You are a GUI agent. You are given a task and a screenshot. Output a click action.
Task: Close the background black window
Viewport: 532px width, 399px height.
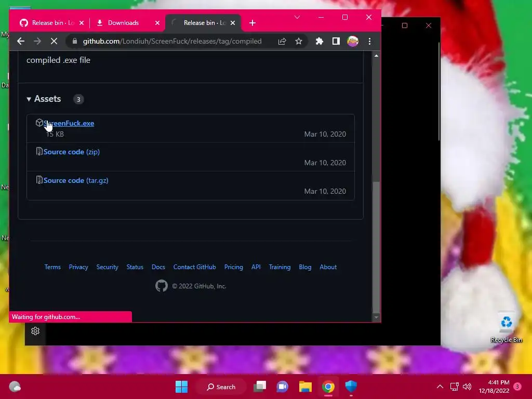click(x=429, y=25)
